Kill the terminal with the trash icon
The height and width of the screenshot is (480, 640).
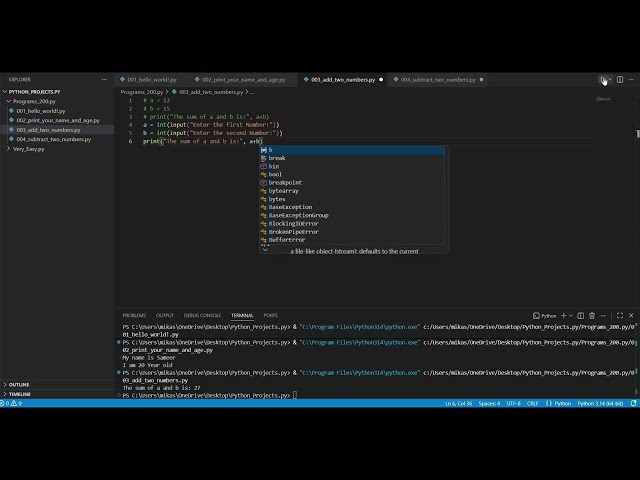[592, 316]
